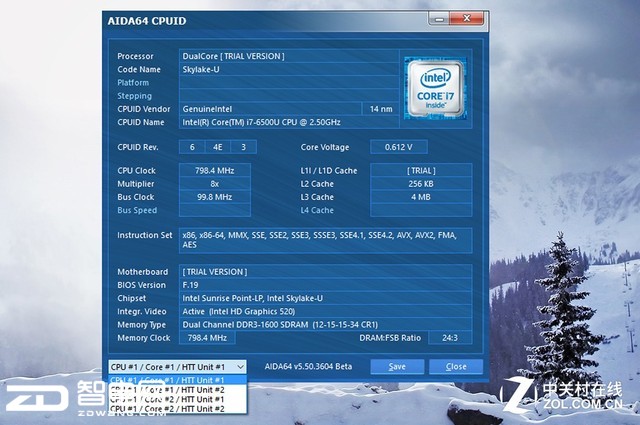The height and width of the screenshot is (425, 640).
Task: Click the Save button
Action: [397, 367]
